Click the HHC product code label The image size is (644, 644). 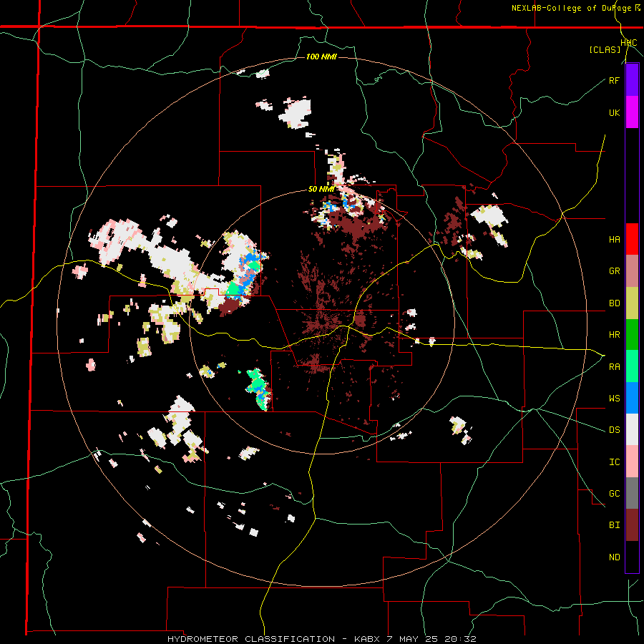click(x=628, y=43)
